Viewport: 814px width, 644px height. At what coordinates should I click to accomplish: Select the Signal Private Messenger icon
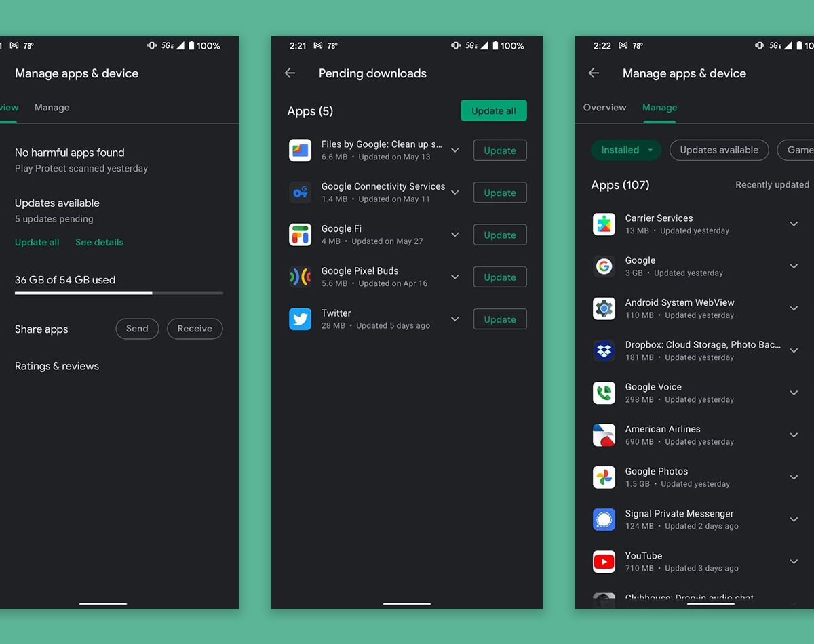click(604, 520)
